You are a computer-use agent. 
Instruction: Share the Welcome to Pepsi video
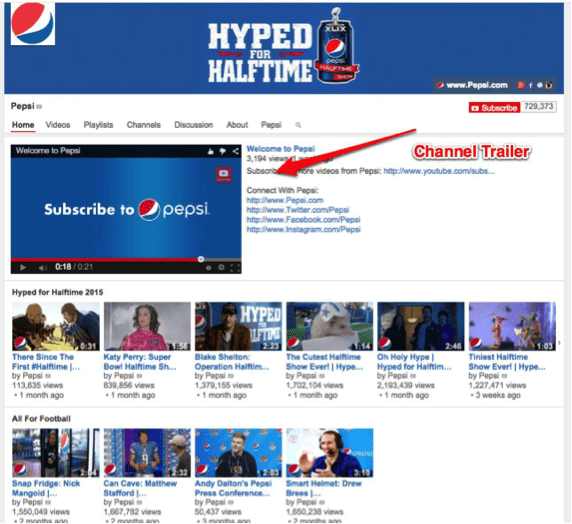point(236,151)
